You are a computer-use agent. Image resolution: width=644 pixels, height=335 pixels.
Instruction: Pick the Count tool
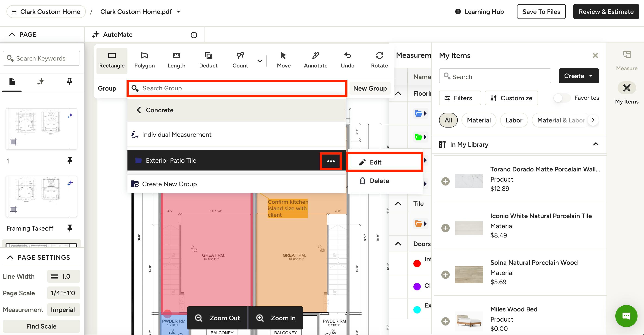tap(240, 60)
